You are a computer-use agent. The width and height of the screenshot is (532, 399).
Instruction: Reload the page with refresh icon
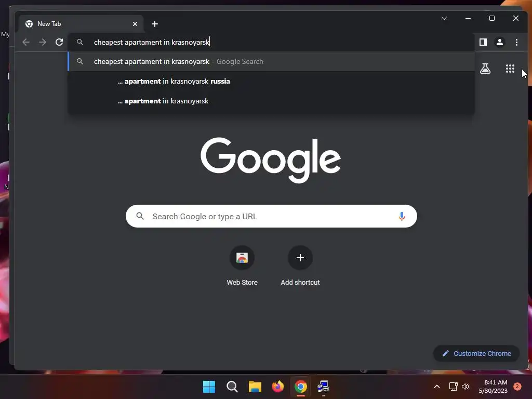coord(59,42)
